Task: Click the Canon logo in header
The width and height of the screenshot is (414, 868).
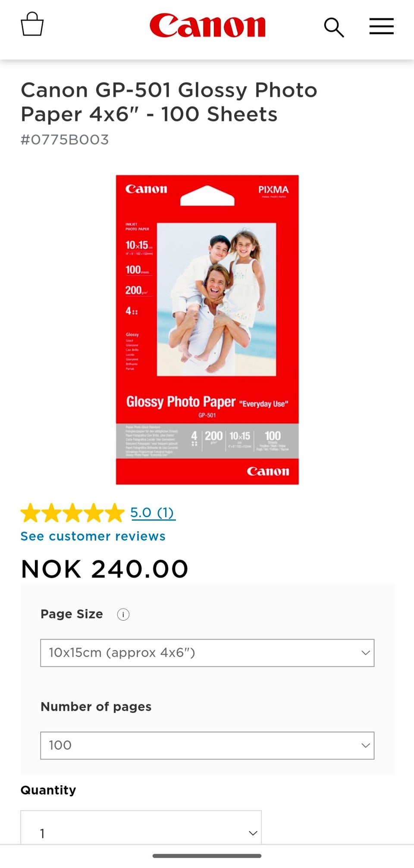Action: 207,25
